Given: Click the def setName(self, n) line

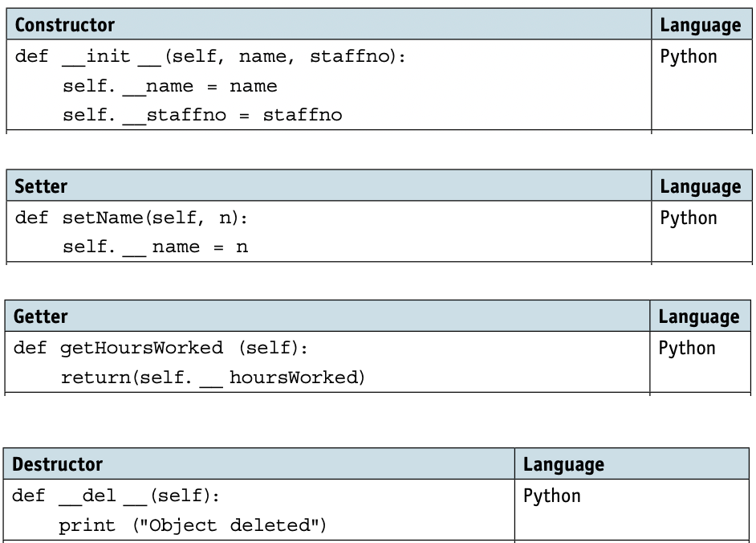Looking at the screenshot, I should pos(131,218).
